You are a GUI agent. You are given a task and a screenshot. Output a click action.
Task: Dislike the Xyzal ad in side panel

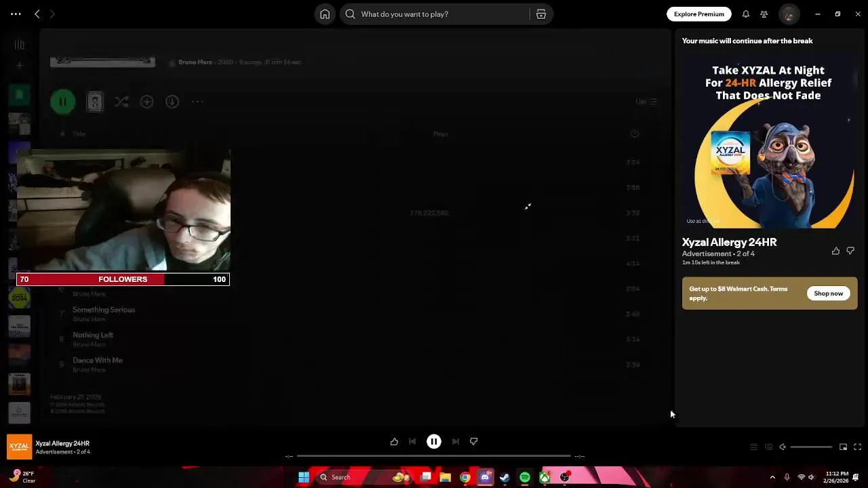click(850, 251)
